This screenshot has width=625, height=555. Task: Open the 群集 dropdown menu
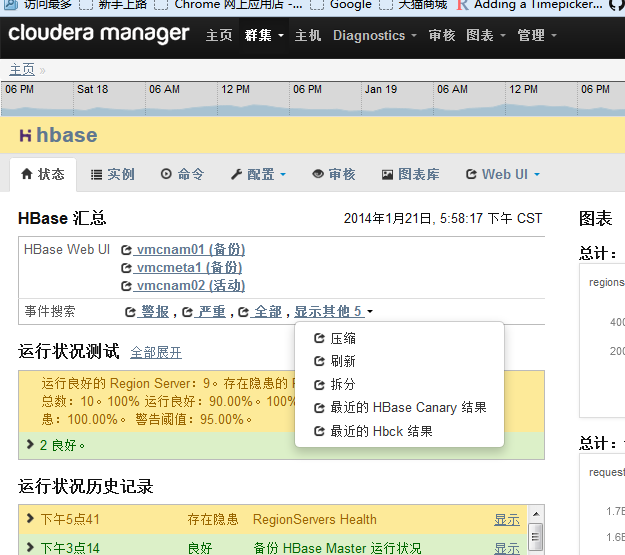point(264,35)
